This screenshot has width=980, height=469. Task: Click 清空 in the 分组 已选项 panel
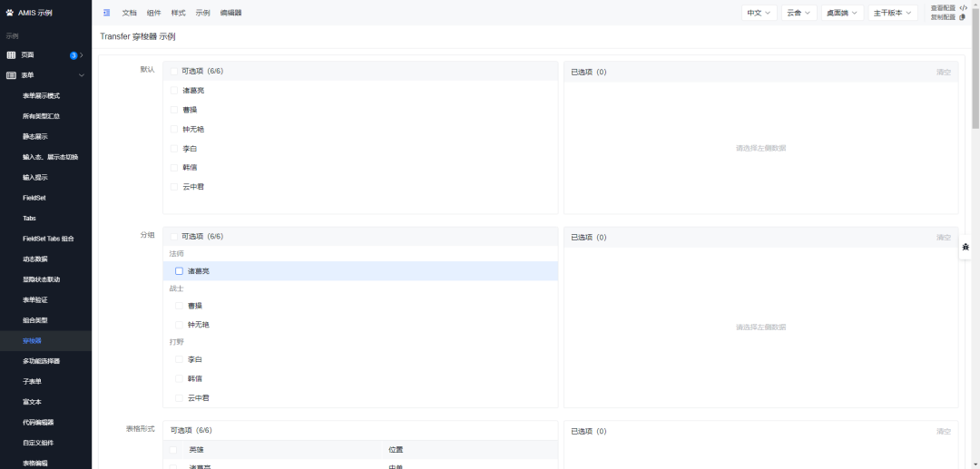[x=943, y=238]
